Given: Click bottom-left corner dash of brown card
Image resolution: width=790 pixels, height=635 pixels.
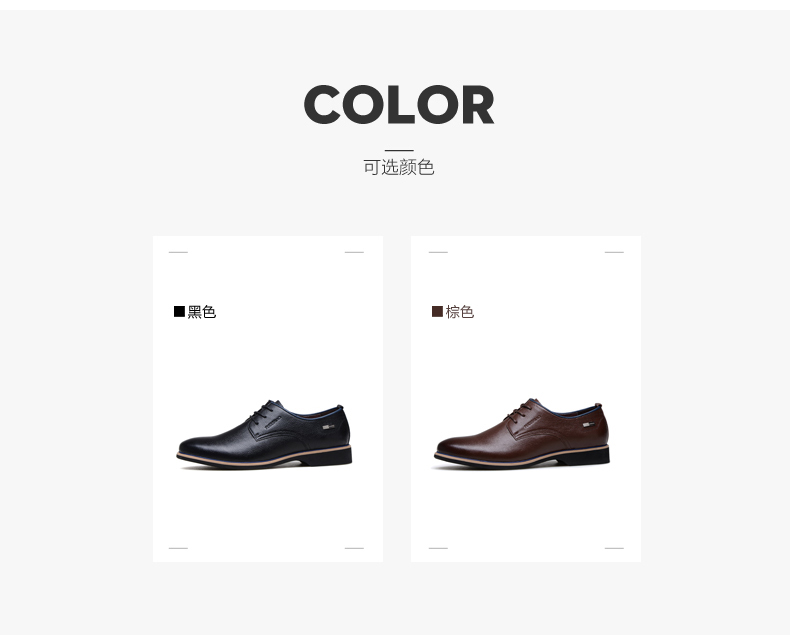Looking at the screenshot, I should coord(438,548).
